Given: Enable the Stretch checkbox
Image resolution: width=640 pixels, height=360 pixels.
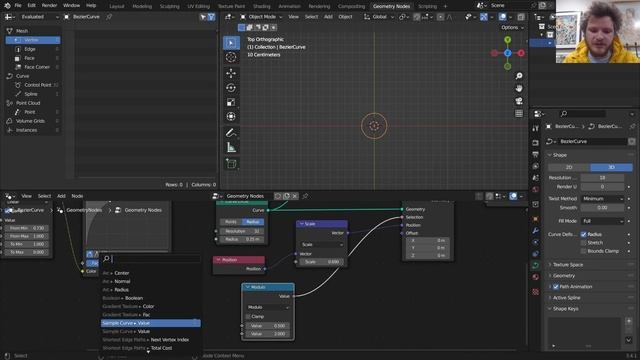Looking at the screenshot, I should pyautogui.click(x=584, y=242).
